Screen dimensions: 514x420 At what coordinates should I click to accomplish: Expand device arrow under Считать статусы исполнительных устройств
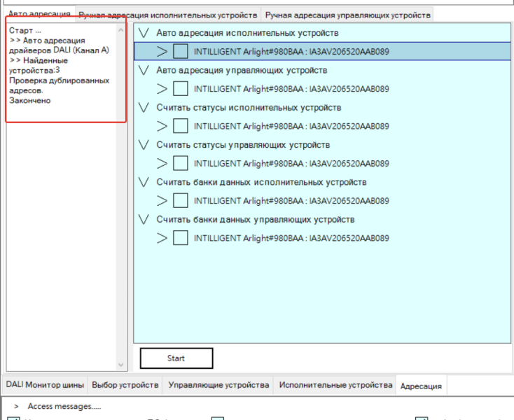pos(162,126)
